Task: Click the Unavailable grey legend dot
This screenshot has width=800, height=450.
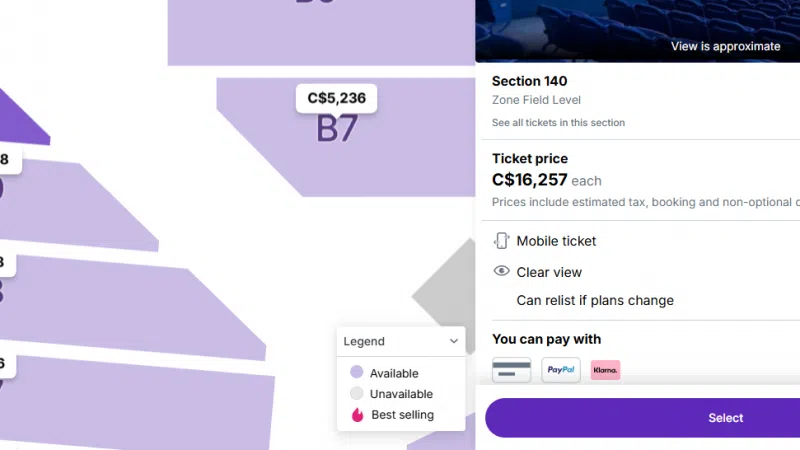Action: click(x=357, y=394)
